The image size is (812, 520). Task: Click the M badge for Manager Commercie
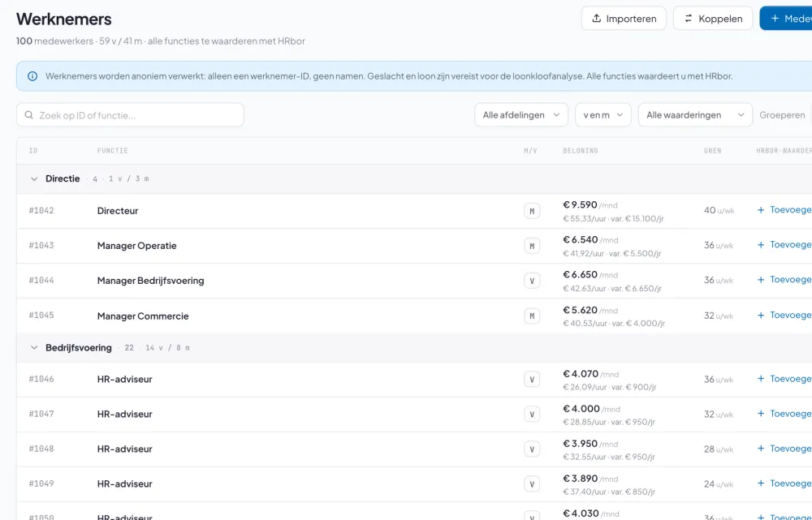click(x=532, y=316)
